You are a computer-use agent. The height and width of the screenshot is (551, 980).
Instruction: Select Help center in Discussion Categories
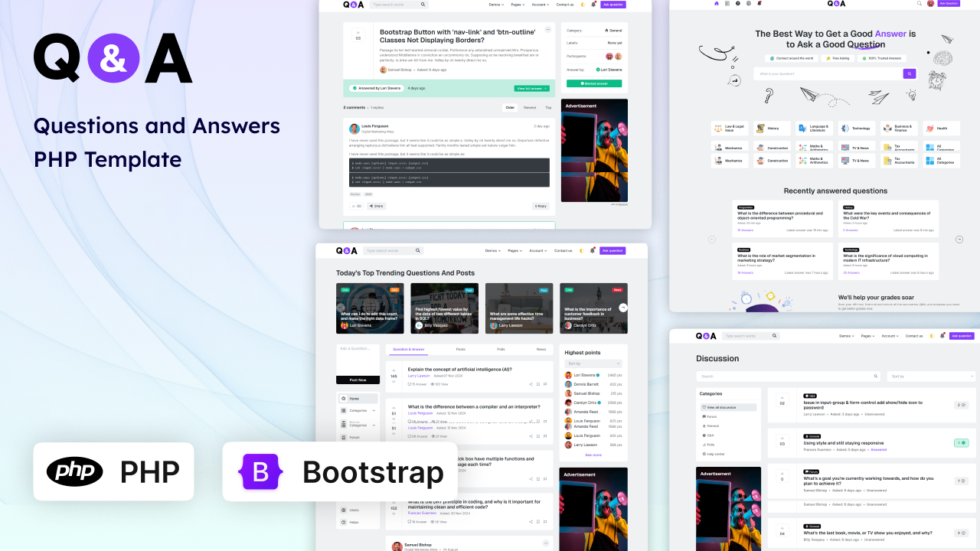coord(714,454)
